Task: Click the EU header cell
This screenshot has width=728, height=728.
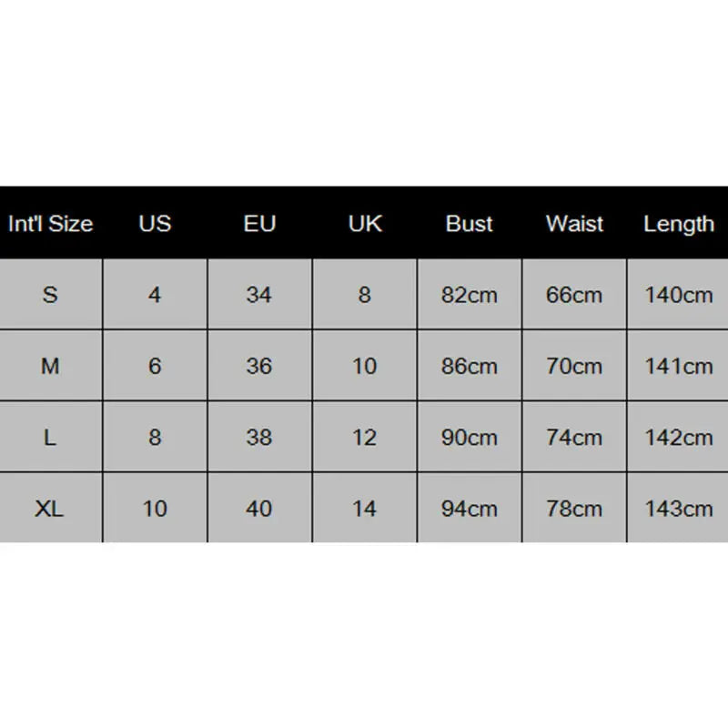Action: (259, 224)
